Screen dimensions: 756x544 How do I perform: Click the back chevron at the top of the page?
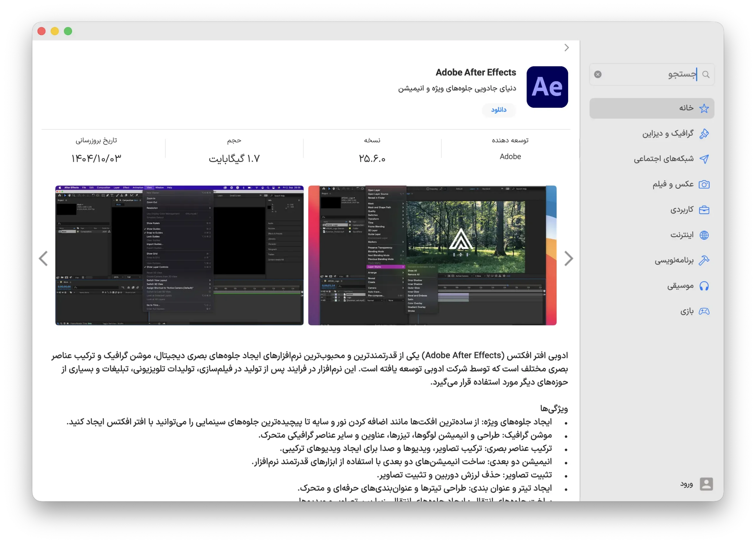[566, 48]
